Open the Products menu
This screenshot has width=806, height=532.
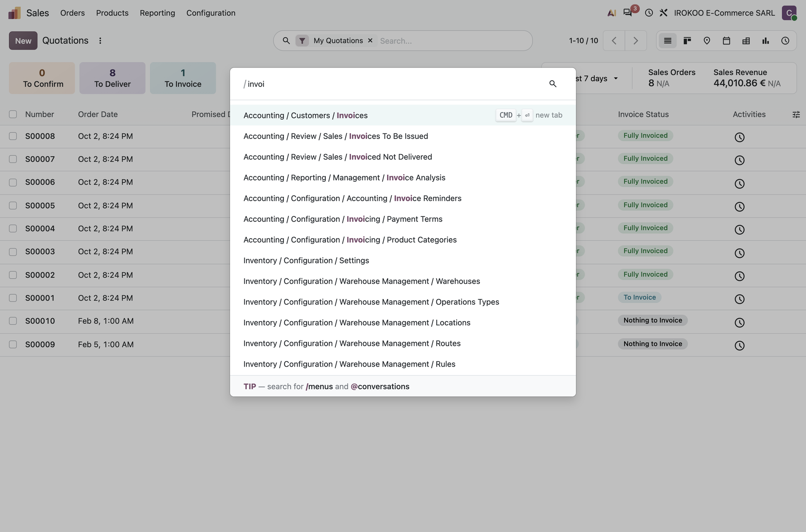[x=112, y=13]
